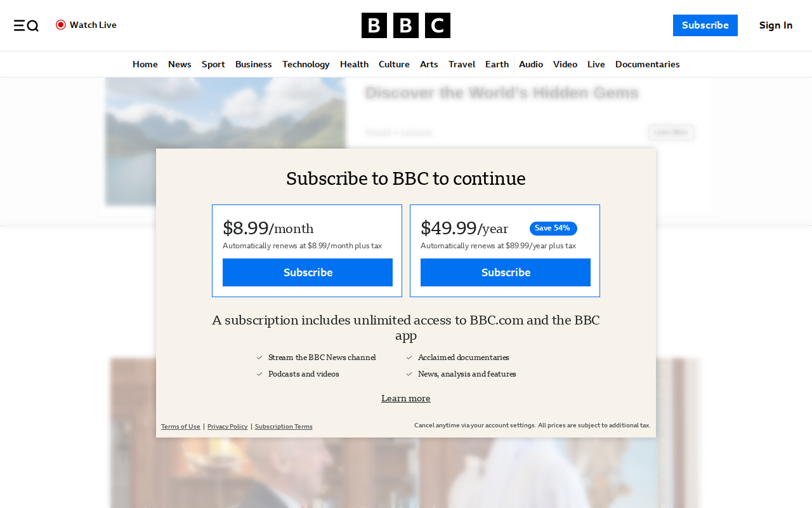
Task: Click the Podcasts and videos feature text
Action: pyautogui.click(x=304, y=374)
